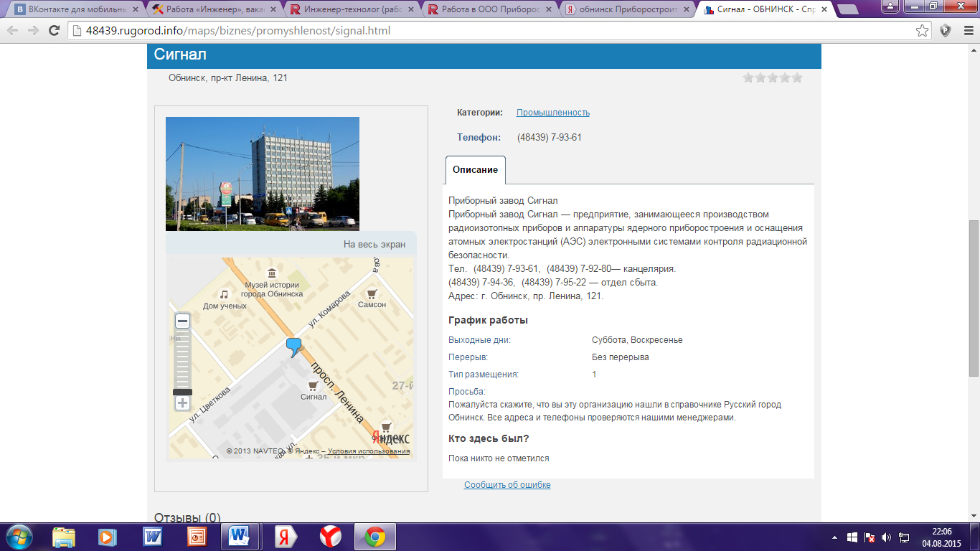Click the Chrome icon in the taskbar
Viewport: 980px width, 551px height.
[x=375, y=537]
